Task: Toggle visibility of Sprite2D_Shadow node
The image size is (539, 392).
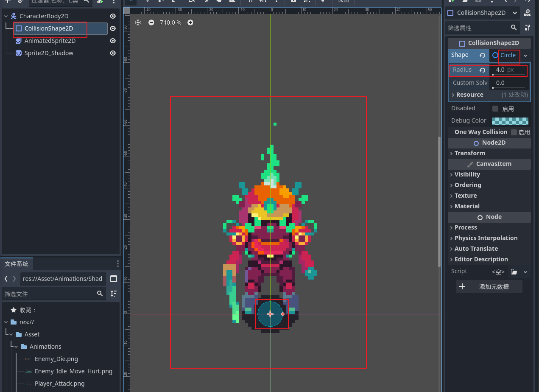Action: point(113,53)
